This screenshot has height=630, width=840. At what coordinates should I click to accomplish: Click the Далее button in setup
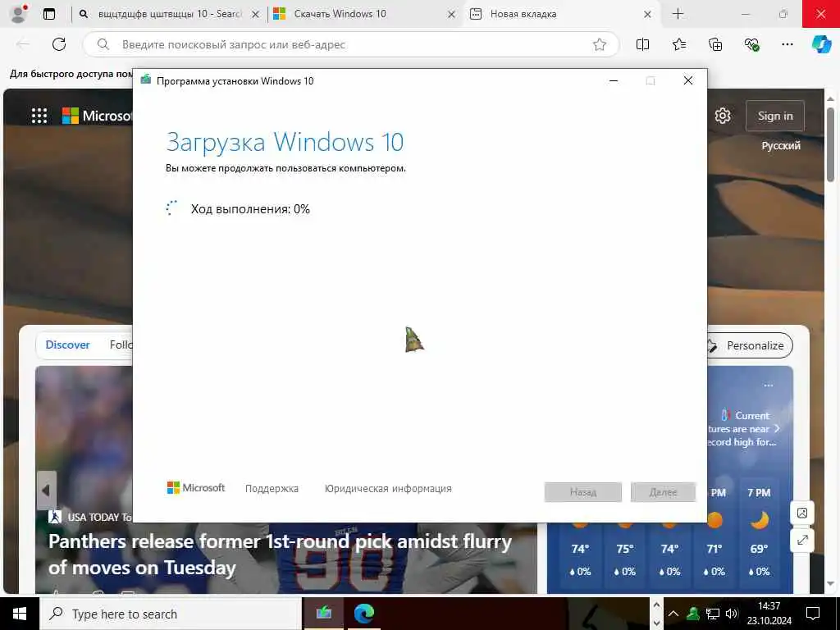[x=663, y=492]
